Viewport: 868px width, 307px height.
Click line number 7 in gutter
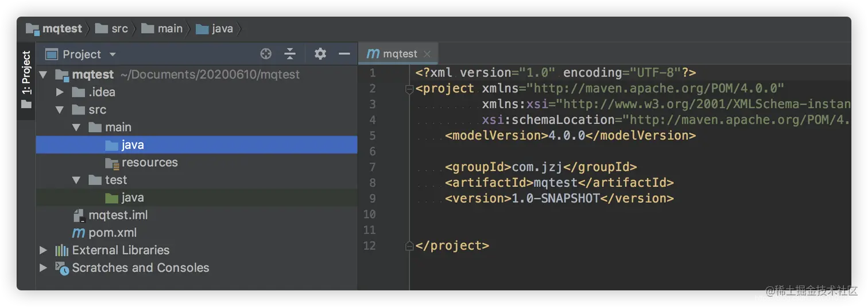(x=373, y=167)
